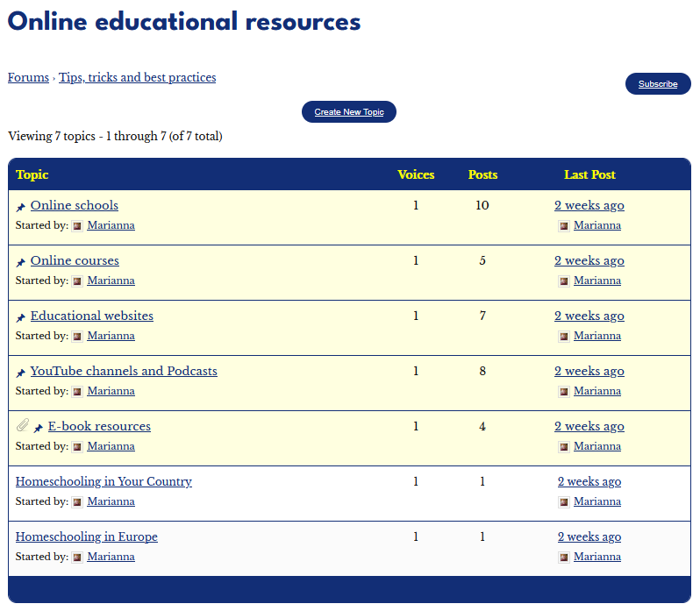Click Marianna's avatar under Educational websites Started by

77,337
